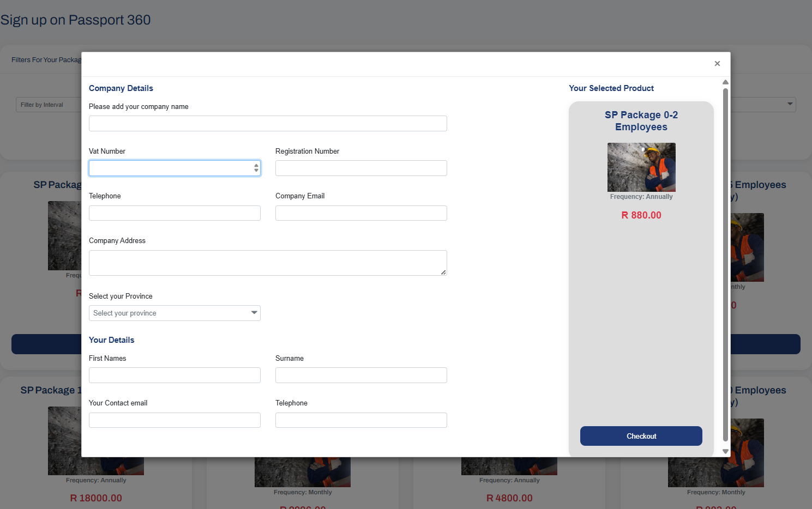The image size is (812, 509).
Task: Click the scrollbar down arrow in the modal
Action: [725, 451]
